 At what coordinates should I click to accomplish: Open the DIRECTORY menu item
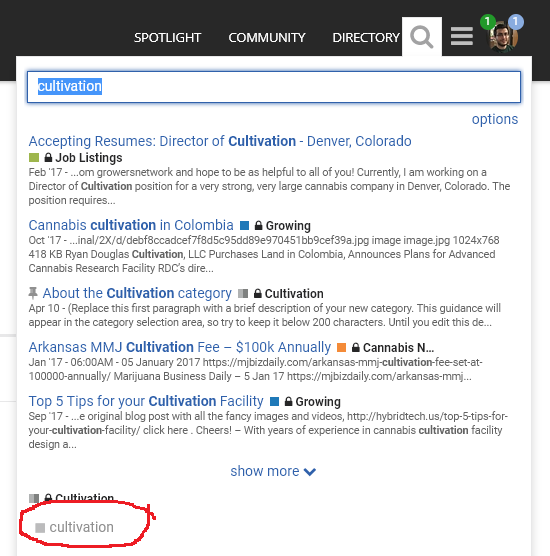click(x=366, y=38)
